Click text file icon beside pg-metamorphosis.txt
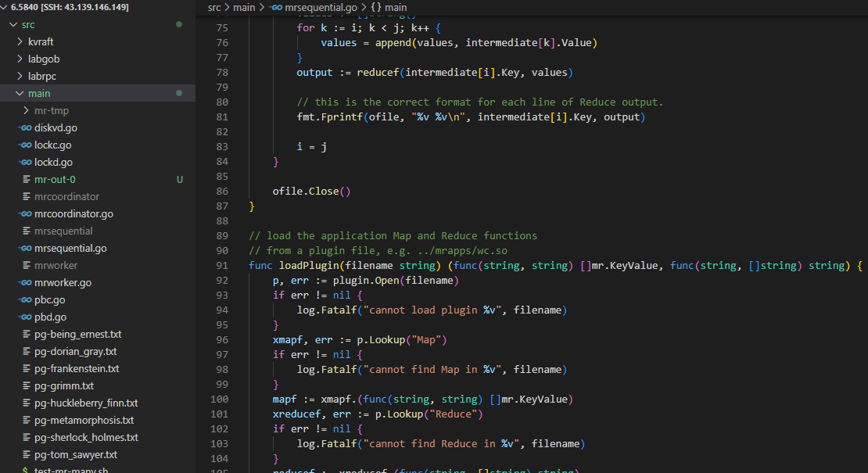The image size is (868, 473). 26,420
